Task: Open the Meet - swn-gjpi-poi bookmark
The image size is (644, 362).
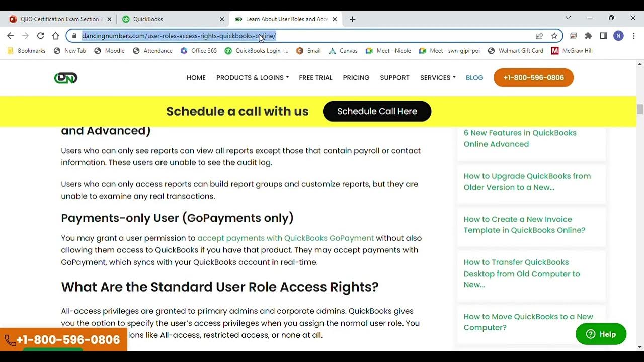Action: coord(449,51)
